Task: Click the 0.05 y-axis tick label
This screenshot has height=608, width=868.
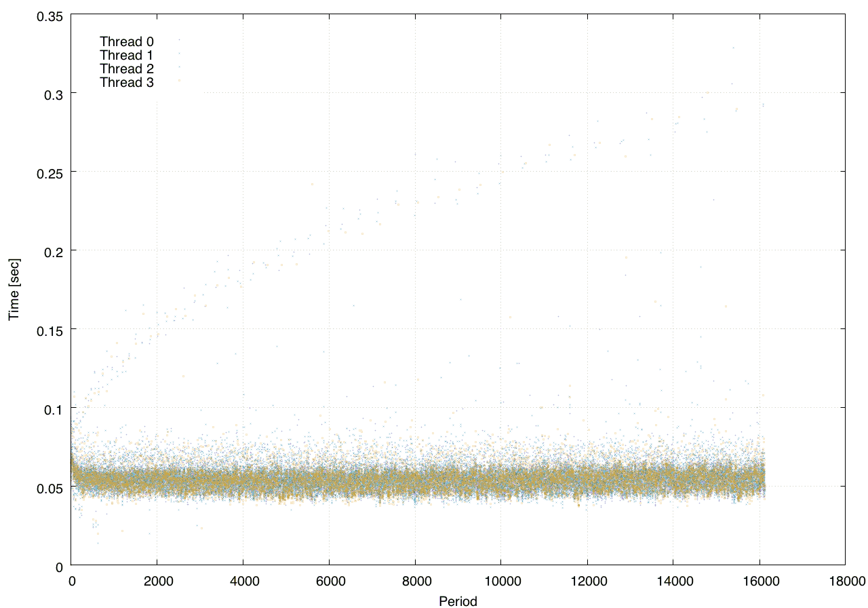Action: click(x=50, y=487)
